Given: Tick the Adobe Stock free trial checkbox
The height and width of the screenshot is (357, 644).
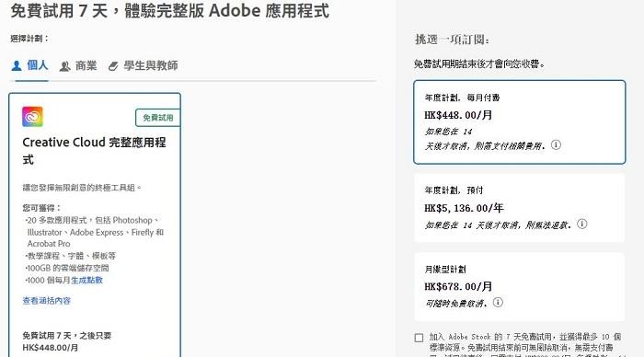Looking at the screenshot, I should click(x=419, y=338).
